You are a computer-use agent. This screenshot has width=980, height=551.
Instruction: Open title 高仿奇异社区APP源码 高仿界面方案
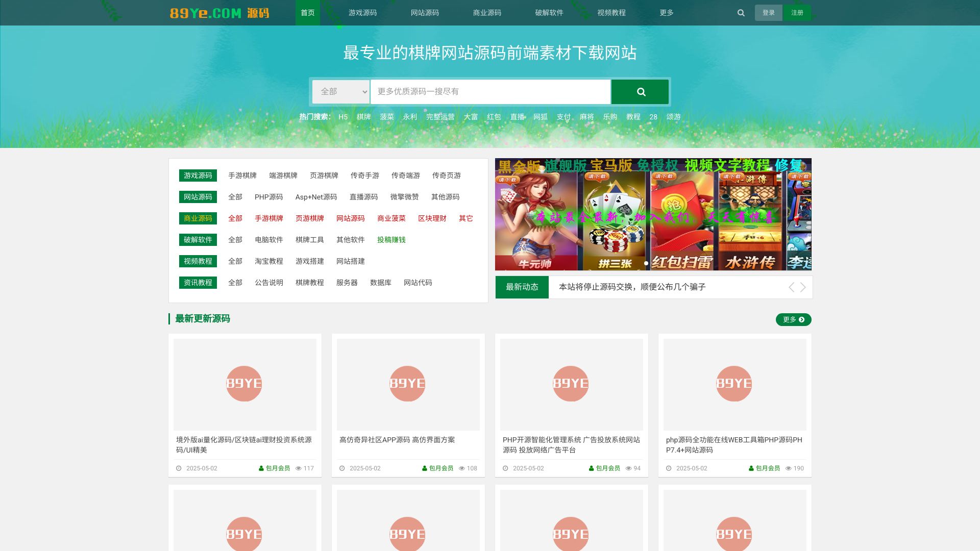(x=397, y=440)
